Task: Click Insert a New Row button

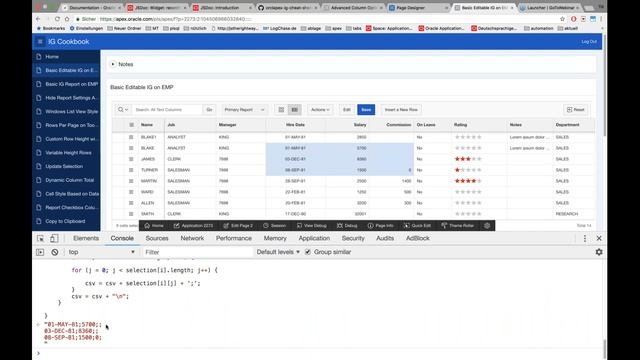Action: pyautogui.click(x=401, y=110)
